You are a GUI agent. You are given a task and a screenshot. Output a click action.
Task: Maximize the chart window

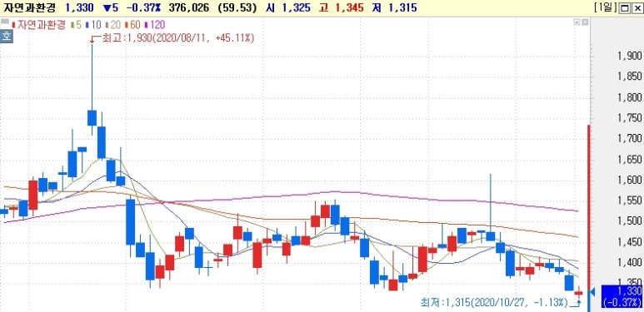pyautogui.click(x=625, y=7)
